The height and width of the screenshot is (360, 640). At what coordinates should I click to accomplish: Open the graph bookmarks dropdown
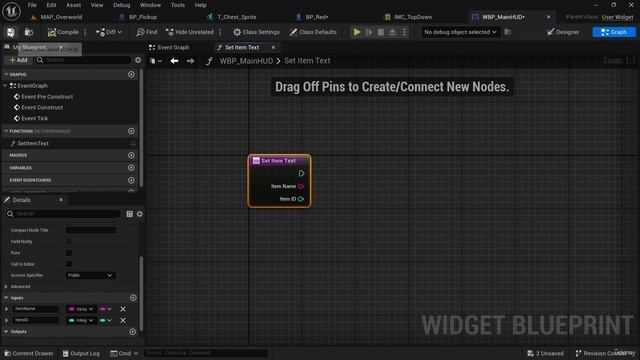tap(156, 61)
